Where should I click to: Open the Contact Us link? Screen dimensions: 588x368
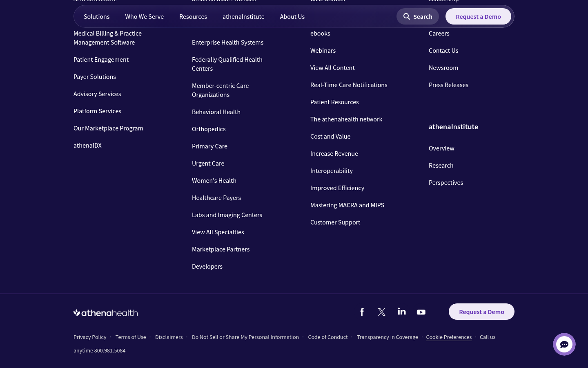coord(443,50)
